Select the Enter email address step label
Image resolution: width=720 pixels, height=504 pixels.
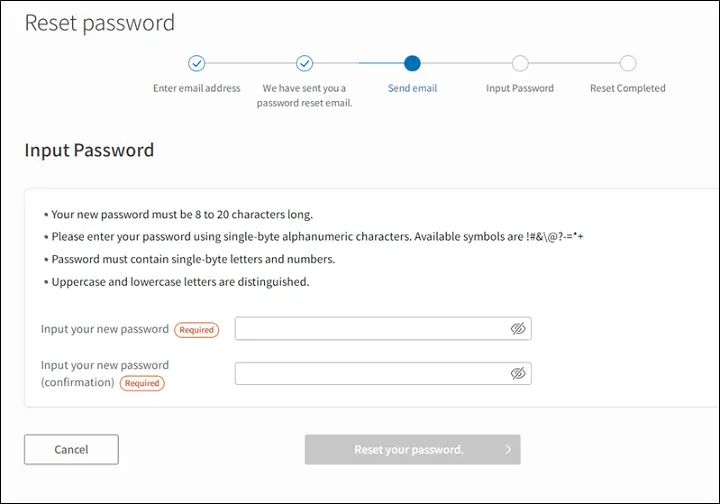tap(197, 88)
